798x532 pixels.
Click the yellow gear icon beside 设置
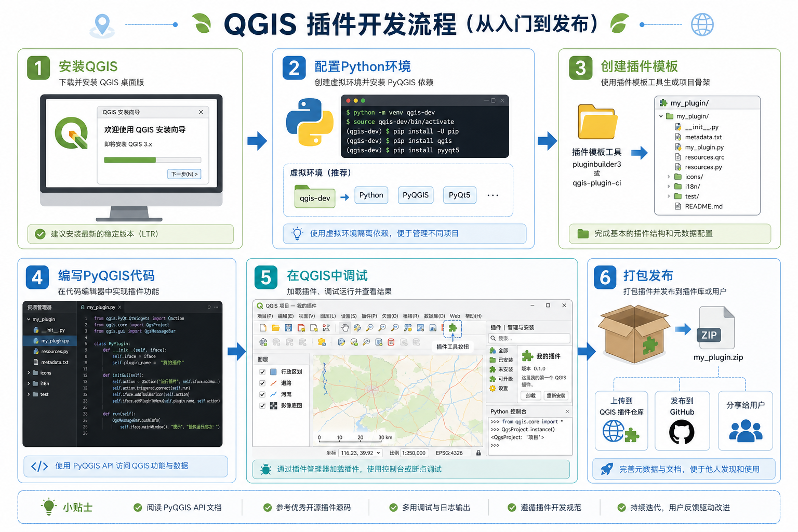493,388
